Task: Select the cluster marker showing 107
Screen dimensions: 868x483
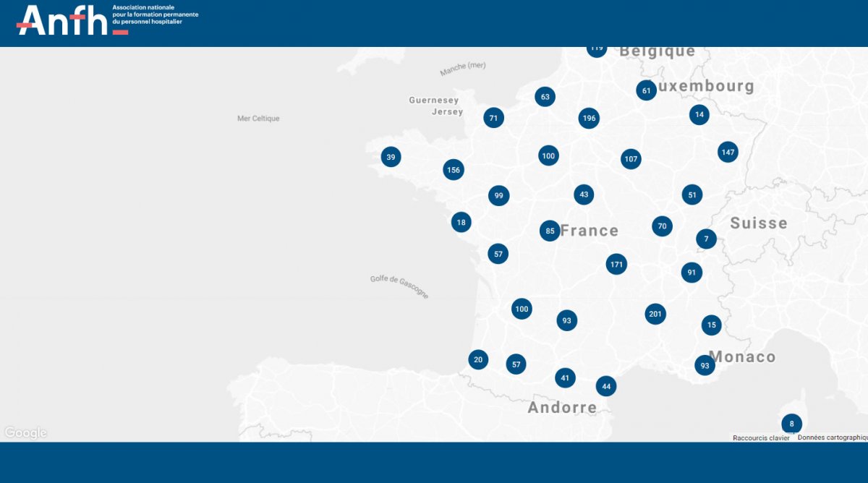Action: (631, 159)
